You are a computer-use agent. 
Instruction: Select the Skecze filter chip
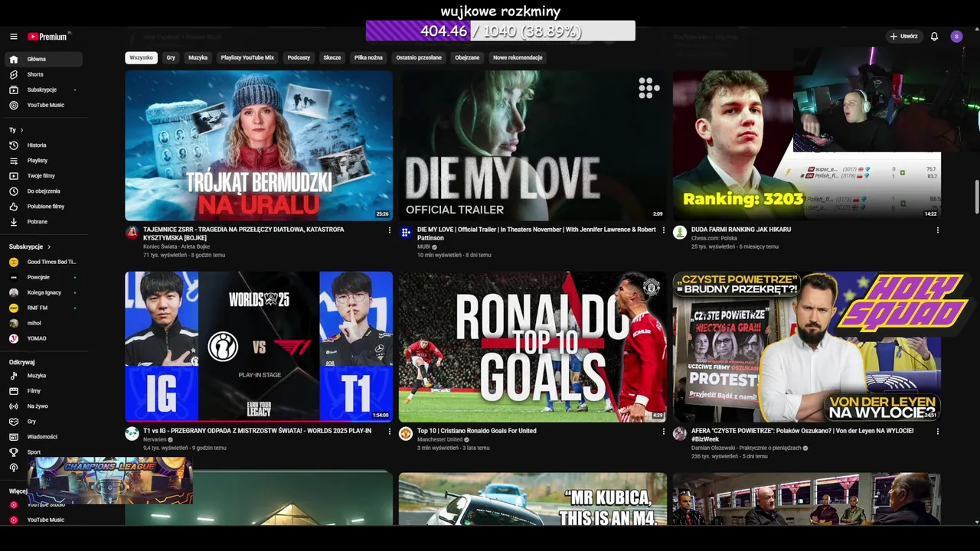tap(332, 57)
